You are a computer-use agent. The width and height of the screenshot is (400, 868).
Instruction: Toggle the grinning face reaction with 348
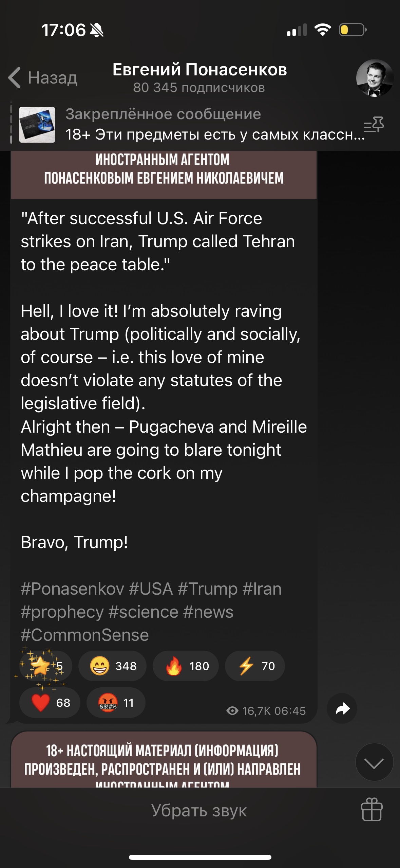click(112, 666)
